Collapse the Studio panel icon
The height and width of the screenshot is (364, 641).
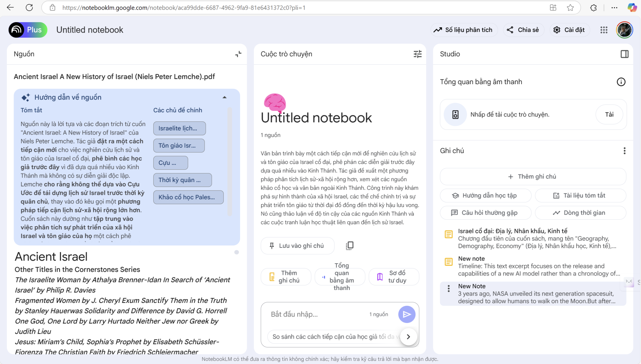click(x=624, y=54)
